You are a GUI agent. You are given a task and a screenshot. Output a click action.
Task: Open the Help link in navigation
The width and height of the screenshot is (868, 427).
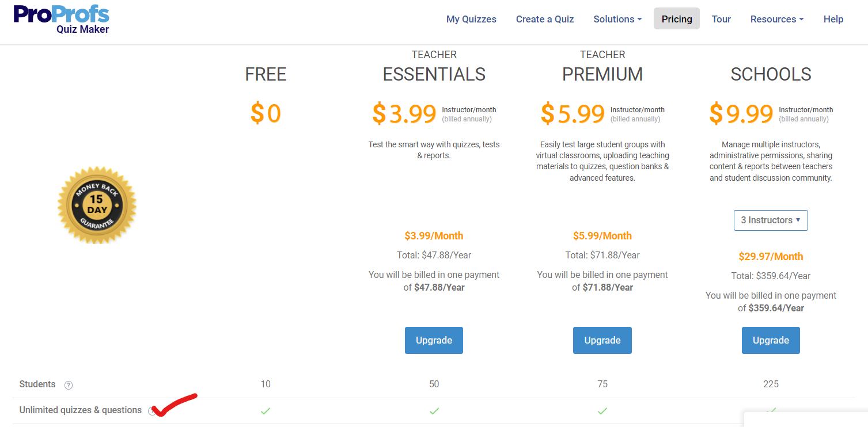click(833, 19)
